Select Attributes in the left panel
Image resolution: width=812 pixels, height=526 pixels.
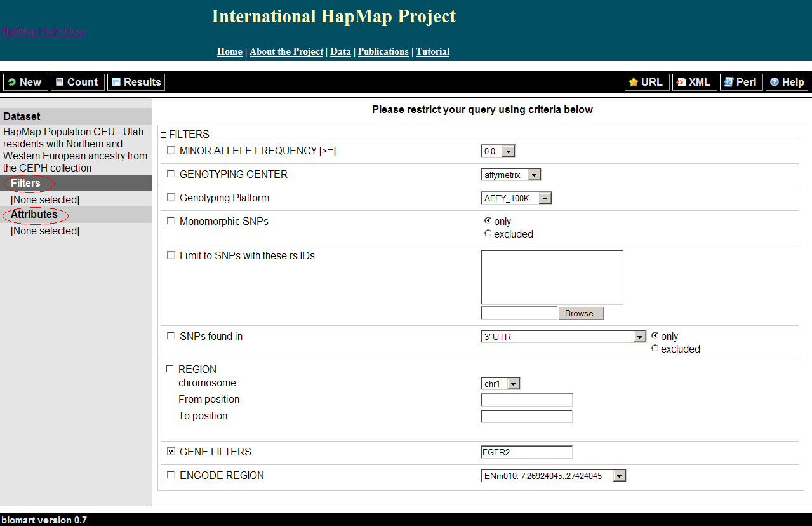point(34,214)
